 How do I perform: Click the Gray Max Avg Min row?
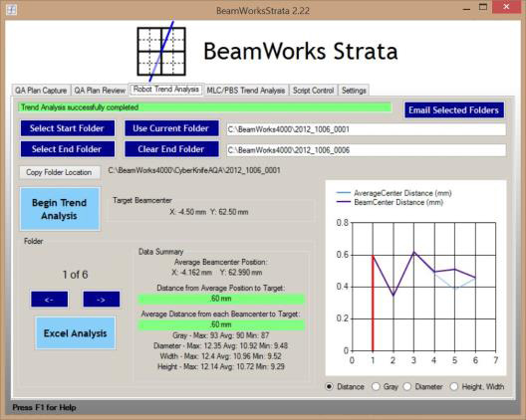(x=221, y=335)
